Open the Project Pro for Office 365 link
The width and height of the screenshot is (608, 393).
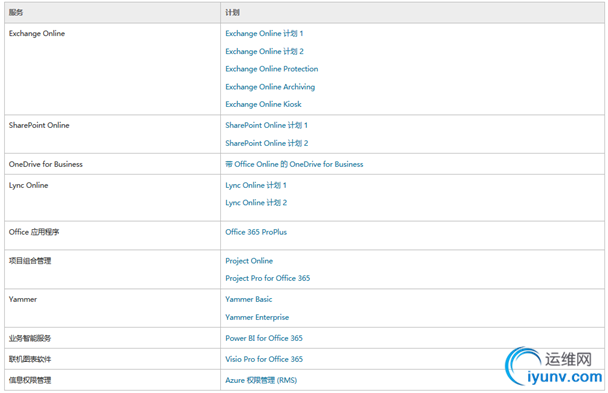tap(268, 278)
